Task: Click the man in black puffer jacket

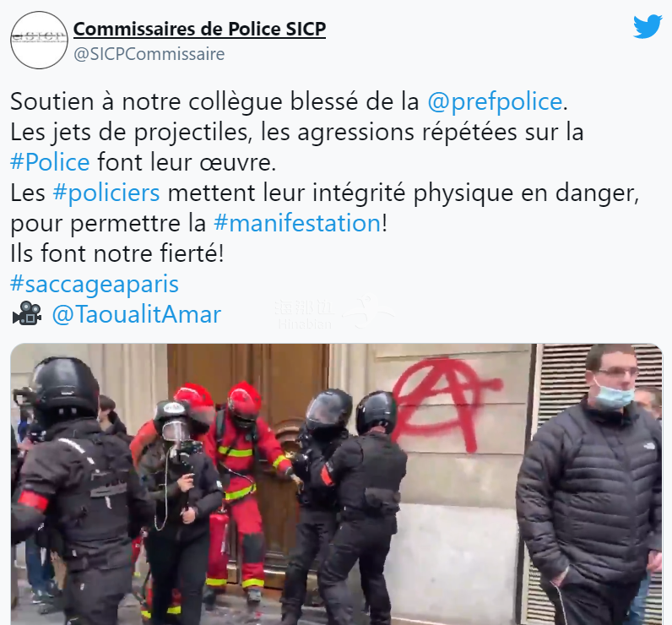Action: [590, 486]
